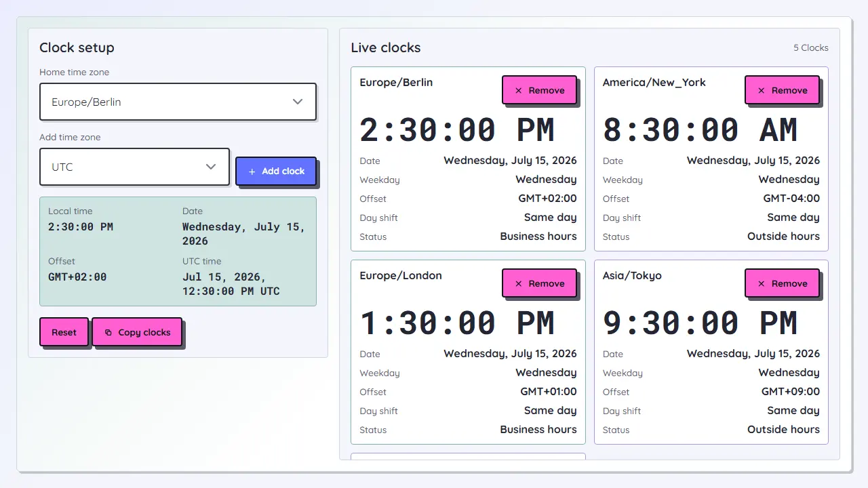
Task: Click Outside hours status on America/New_York card
Action: coord(783,237)
